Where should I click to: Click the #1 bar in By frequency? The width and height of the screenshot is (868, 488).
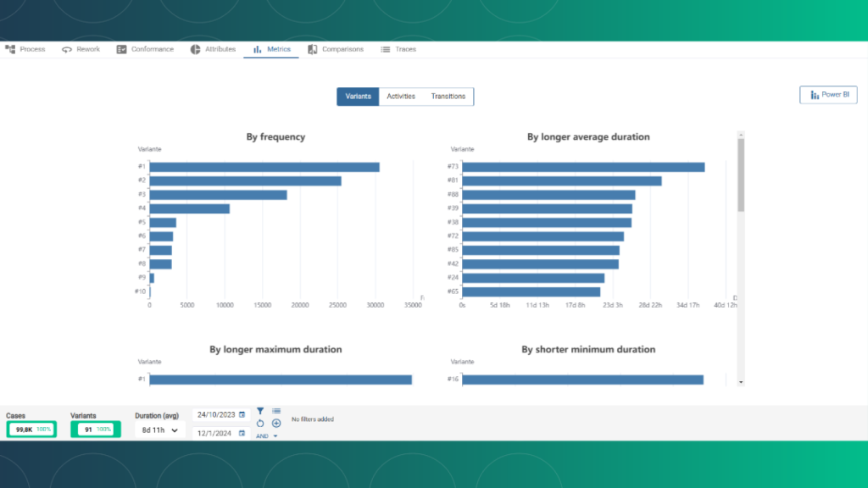(x=264, y=167)
